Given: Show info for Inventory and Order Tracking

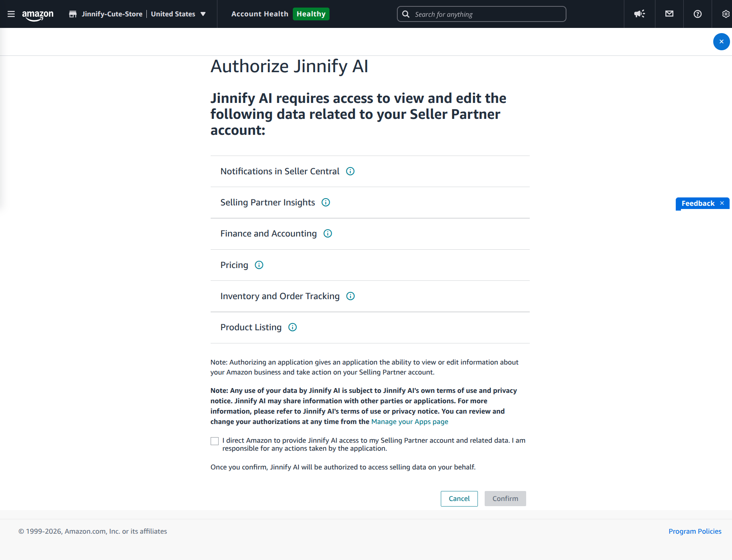Looking at the screenshot, I should (351, 296).
